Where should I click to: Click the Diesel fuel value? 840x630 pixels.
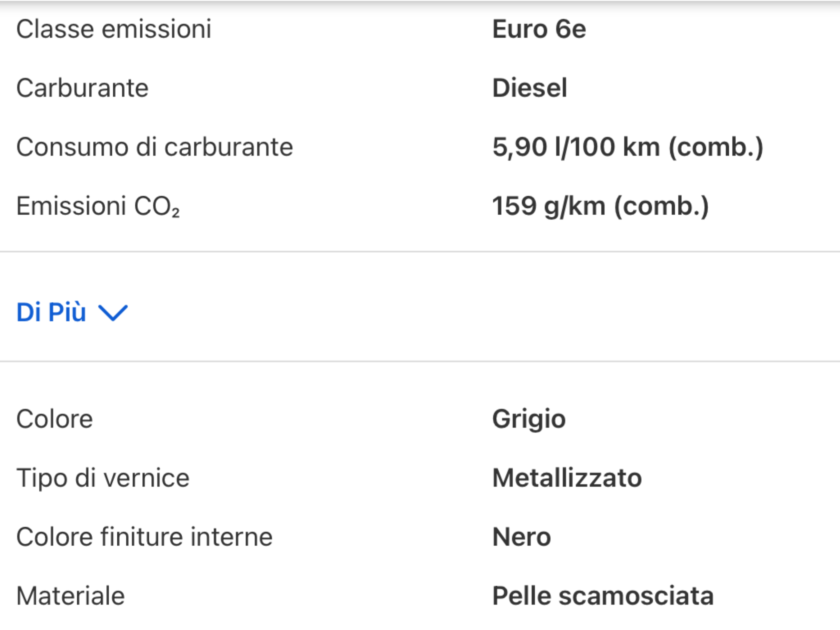coord(530,88)
